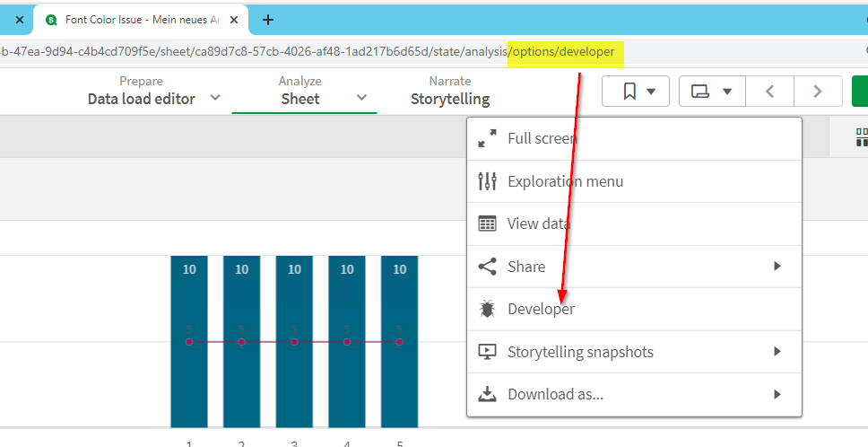Viewport: 868px width, 447px height.
Task: Click the Share icon in context menu
Action: pos(487,267)
